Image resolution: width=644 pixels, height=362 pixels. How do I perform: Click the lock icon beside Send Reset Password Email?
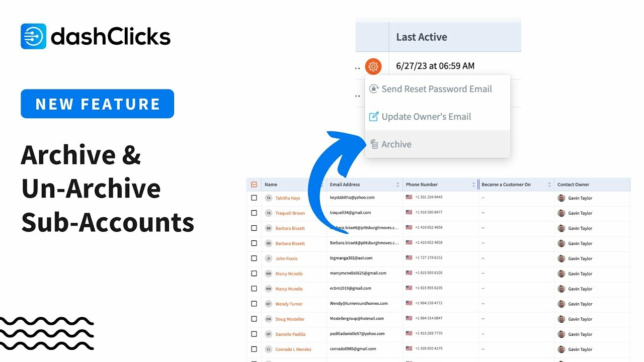pyautogui.click(x=373, y=89)
